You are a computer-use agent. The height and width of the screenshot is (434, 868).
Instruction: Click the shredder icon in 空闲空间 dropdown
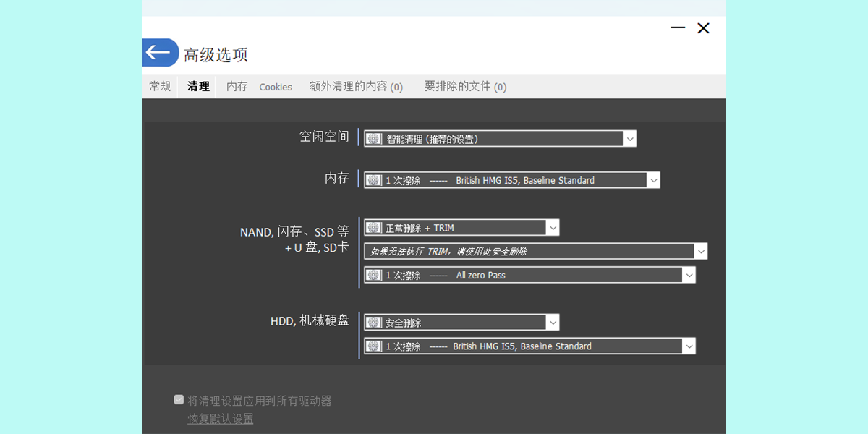pyautogui.click(x=374, y=138)
